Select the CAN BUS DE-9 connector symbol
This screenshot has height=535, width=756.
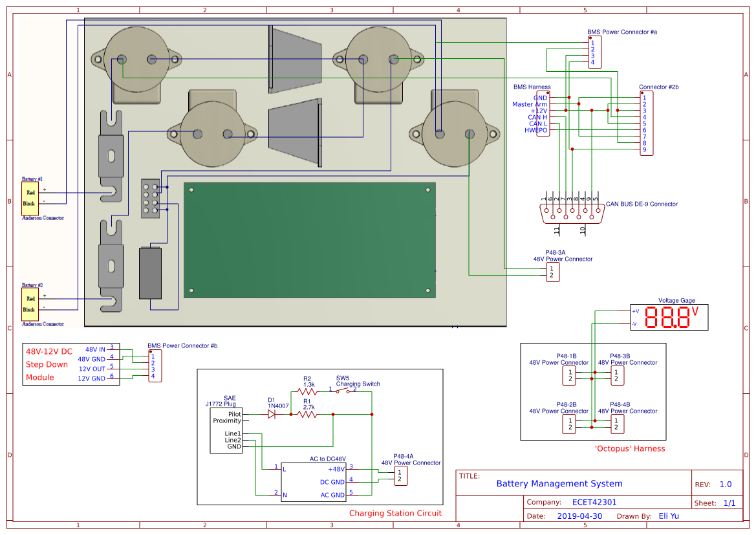572,214
